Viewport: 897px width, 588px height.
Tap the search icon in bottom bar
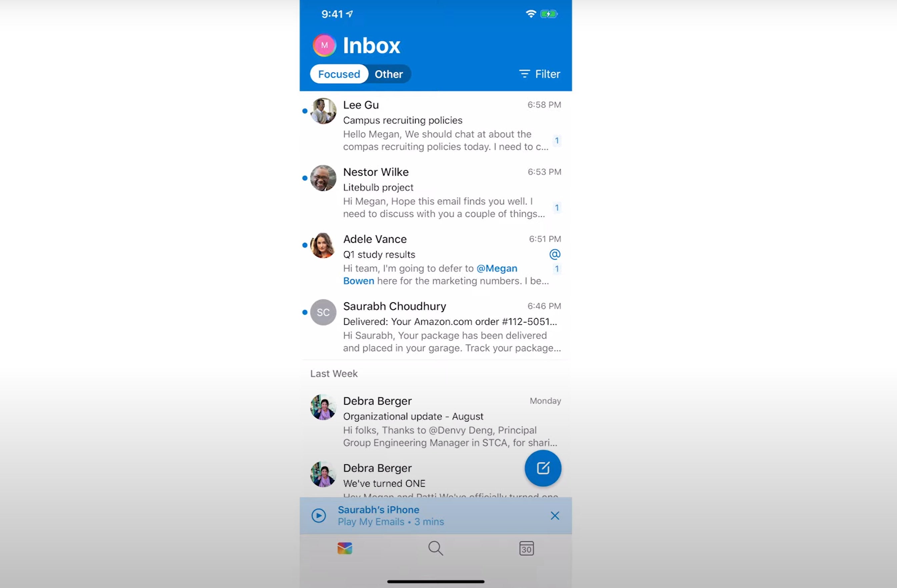[x=436, y=549]
